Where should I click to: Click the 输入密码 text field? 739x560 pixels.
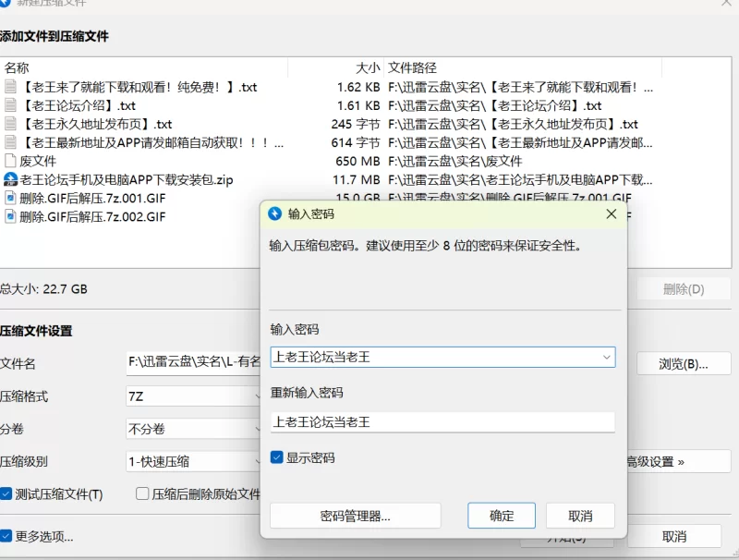pos(442,358)
